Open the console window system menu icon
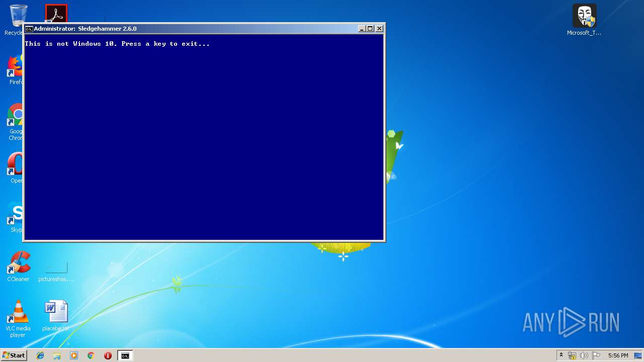The width and height of the screenshot is (644, 362). [29, 29]
